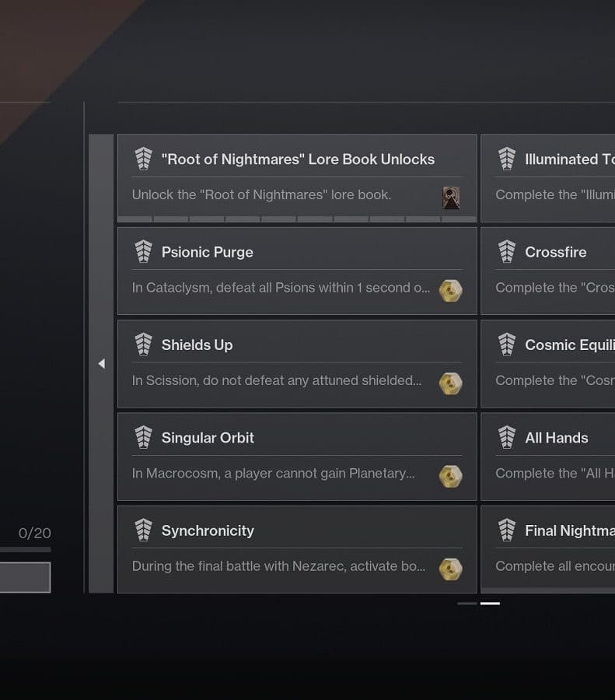Click the progress bar beneath the 0/20 counter
This screenshot has height=700, width=615.
pyautogui.click(x=26, y=550)
